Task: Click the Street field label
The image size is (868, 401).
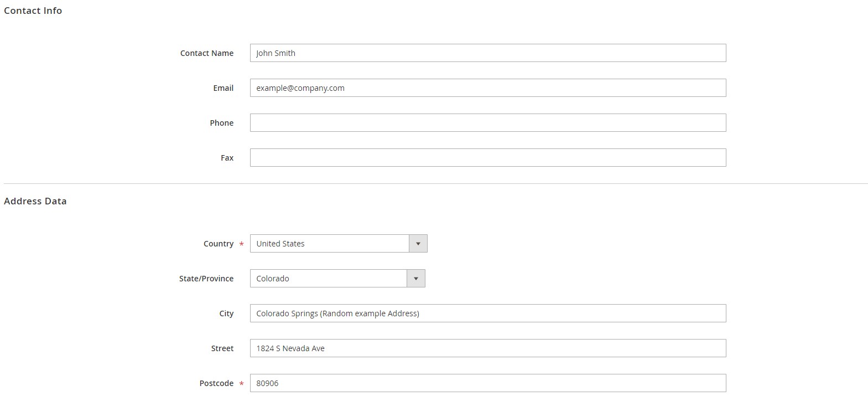Action: [x=222, y=348]
